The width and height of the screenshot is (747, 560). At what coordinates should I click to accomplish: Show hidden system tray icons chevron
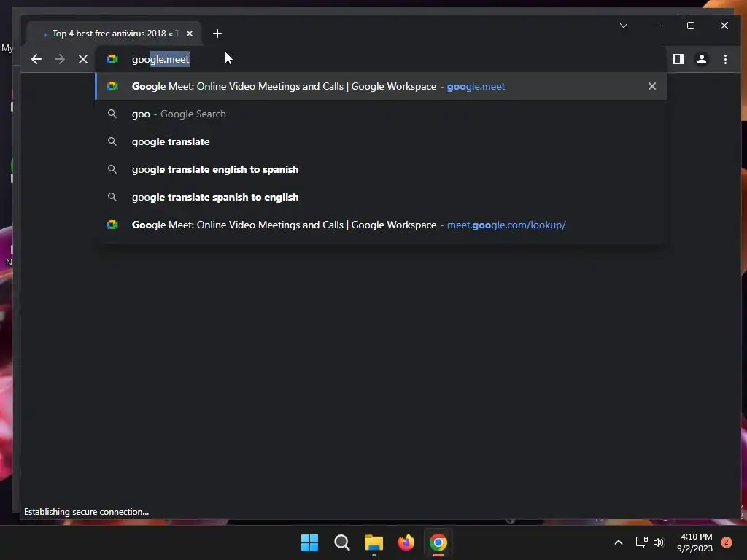tap(619, 542)
